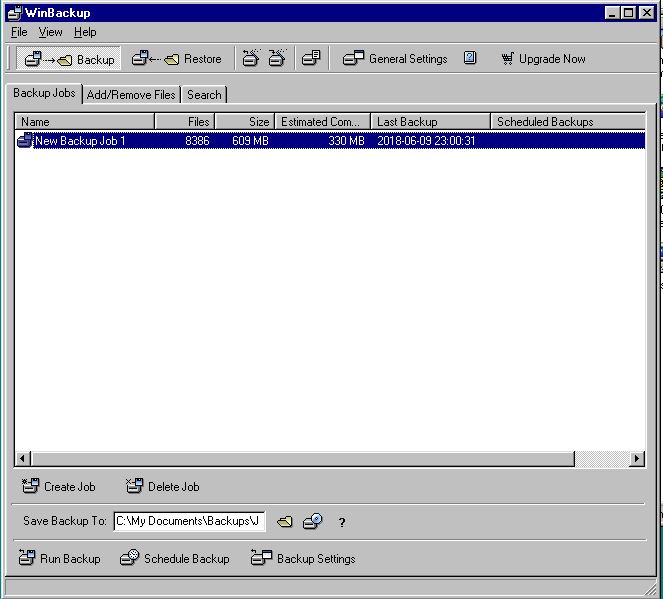663x599 pixels.
Task: Open the File menu
Action: point(19,32)
